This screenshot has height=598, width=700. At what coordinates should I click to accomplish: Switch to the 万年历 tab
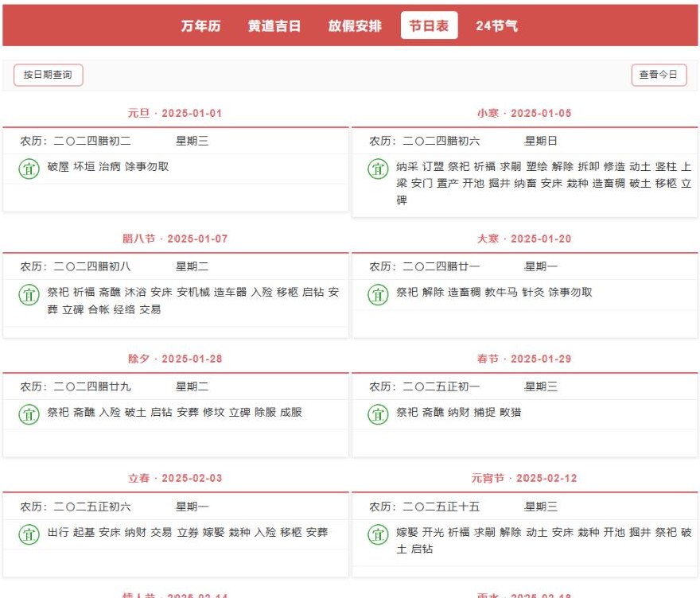[200, 25]
